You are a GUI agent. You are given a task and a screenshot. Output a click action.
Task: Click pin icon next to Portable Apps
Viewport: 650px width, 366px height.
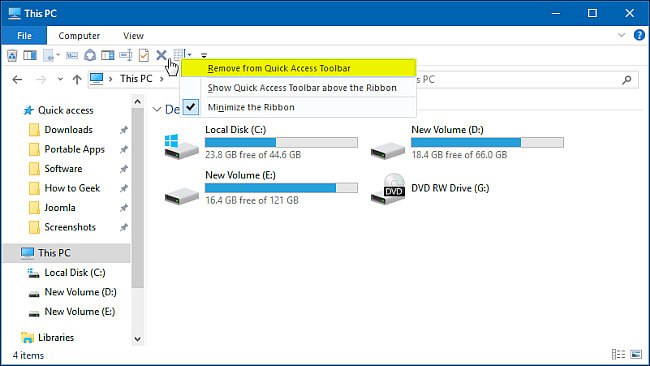click(124, 150)
